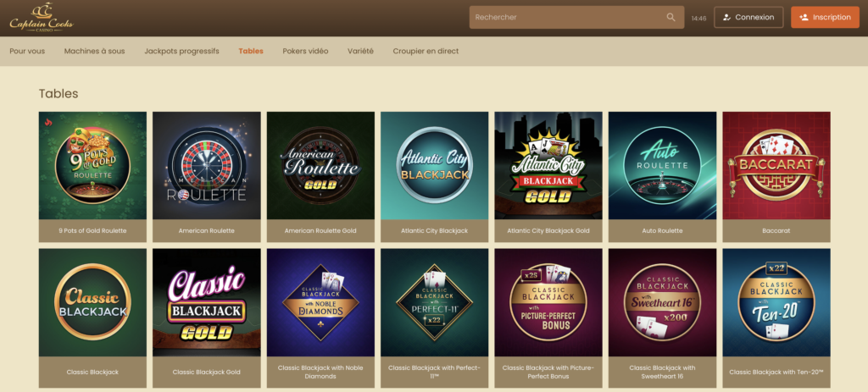868x392 pixels.
Task: Open the Atlantic City Blackjack thumbnail
Action: coord(435,165)
